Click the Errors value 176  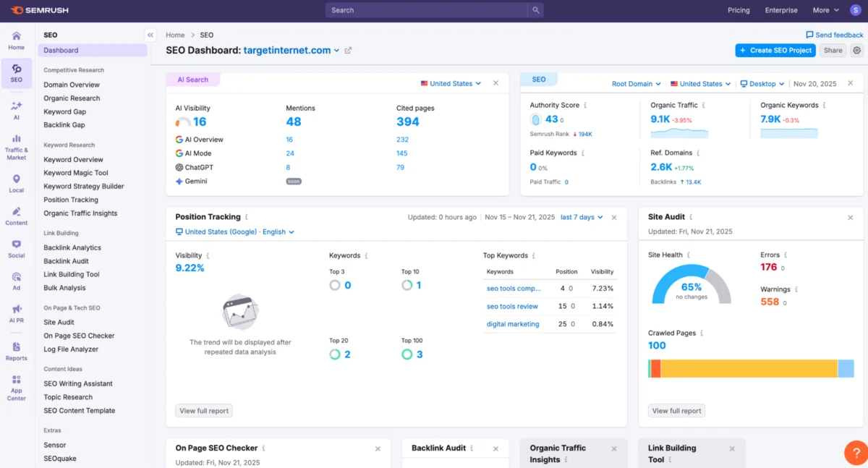tap(768, 267)
